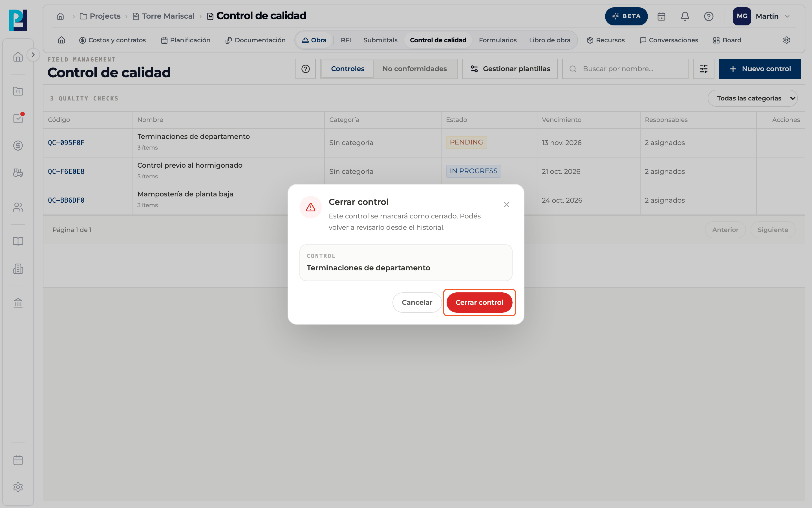This screenshot has width=812, height=508.
Task: Open Planificación section
Action: (186, 40)
